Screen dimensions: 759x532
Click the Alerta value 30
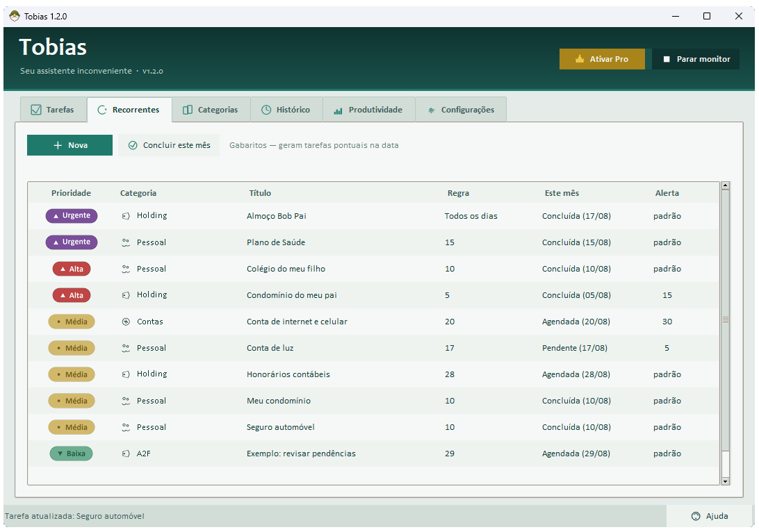667,322
